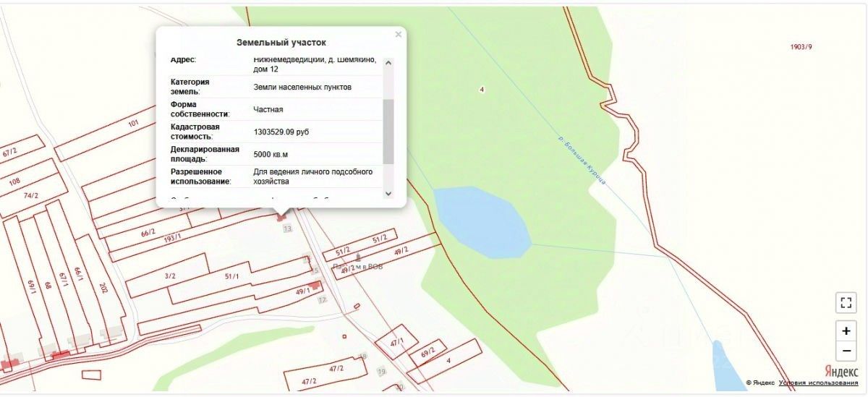Viewport: 868px width, 397px height.
Task: Select the Адрес row label
Action: coord(183,59)
